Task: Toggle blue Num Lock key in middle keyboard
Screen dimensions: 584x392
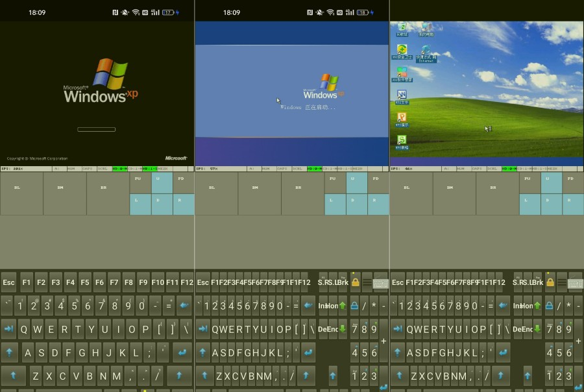Action: click(354, 306)
